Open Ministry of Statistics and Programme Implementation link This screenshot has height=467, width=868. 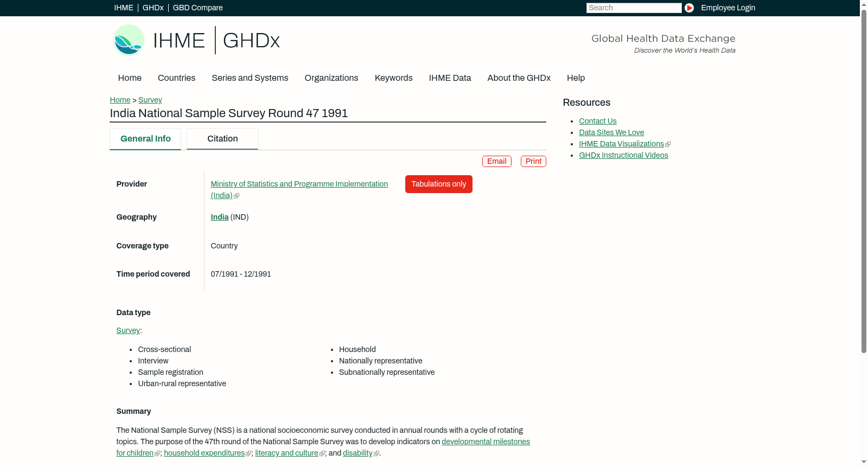[x=299, y=190]
